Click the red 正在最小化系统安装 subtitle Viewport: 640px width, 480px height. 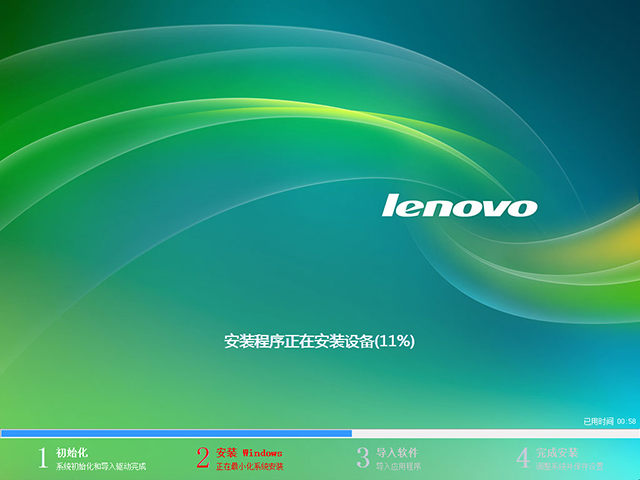click(x=250, y=467)
